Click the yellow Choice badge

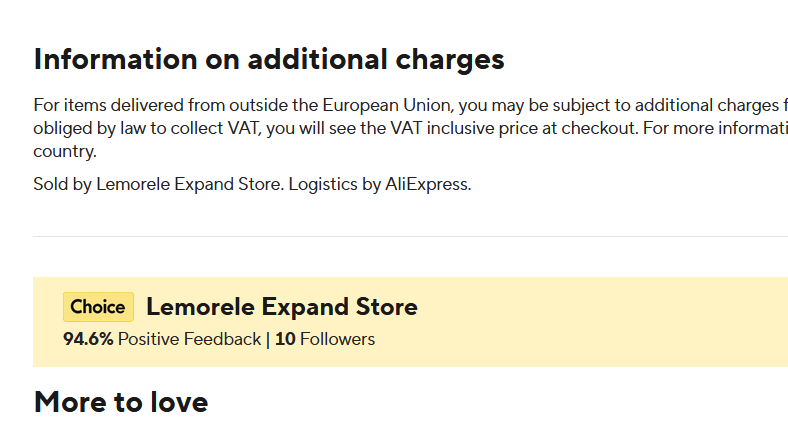coord(98,307)
